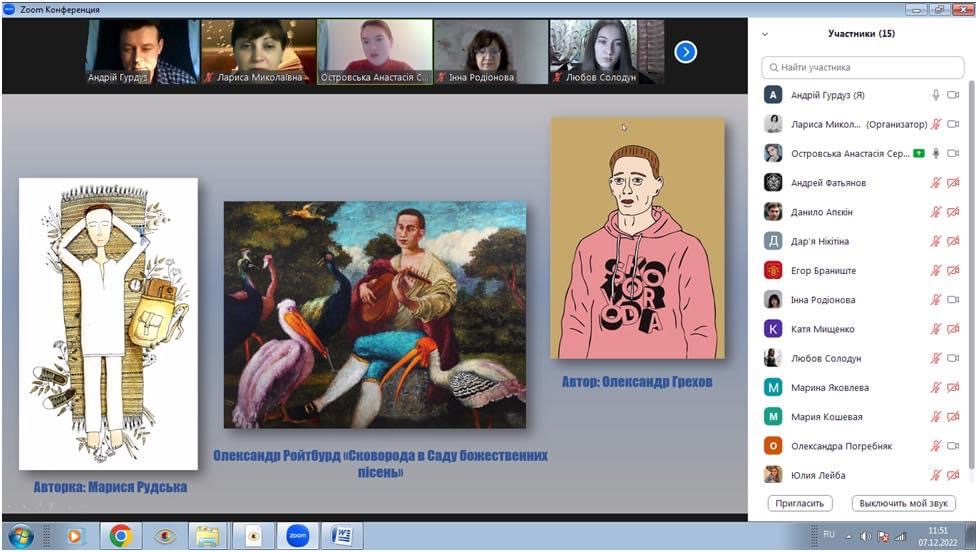
Task: Click muted mic icon for Катя Мищенко
Action: pos(936,329)
